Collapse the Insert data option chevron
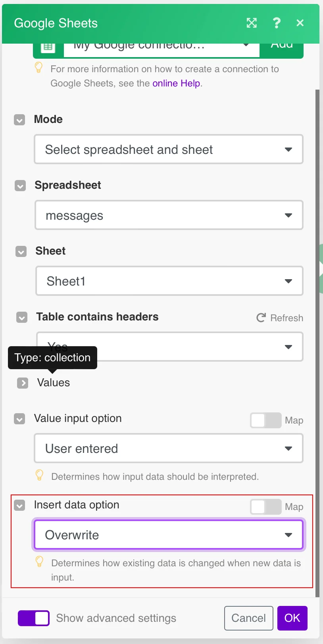The height and width of the screenshot is (644, 323). coord(19,505)
